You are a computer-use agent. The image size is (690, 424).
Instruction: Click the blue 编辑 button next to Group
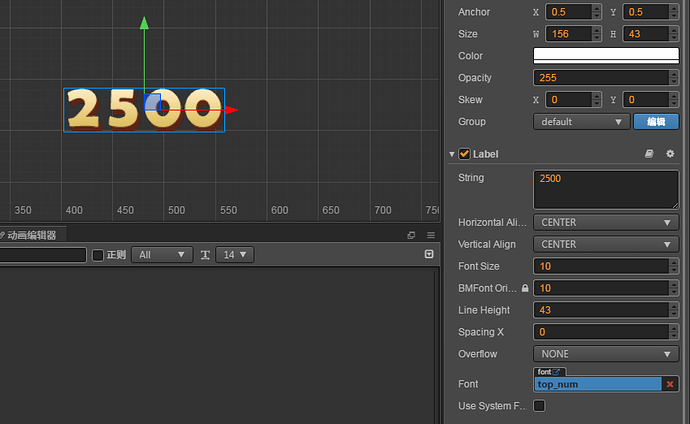click(656, 122)
